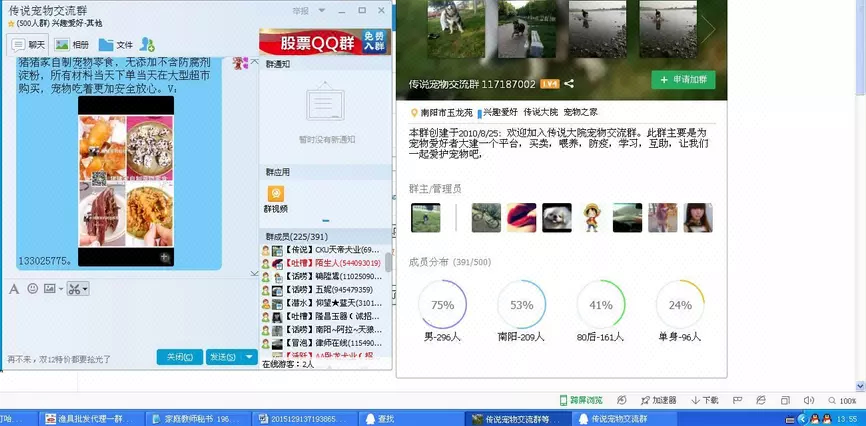The width and height of the screenshot is (866, 426).
Task: Click the LV4 level badge
Action: (x=550, y=84)
